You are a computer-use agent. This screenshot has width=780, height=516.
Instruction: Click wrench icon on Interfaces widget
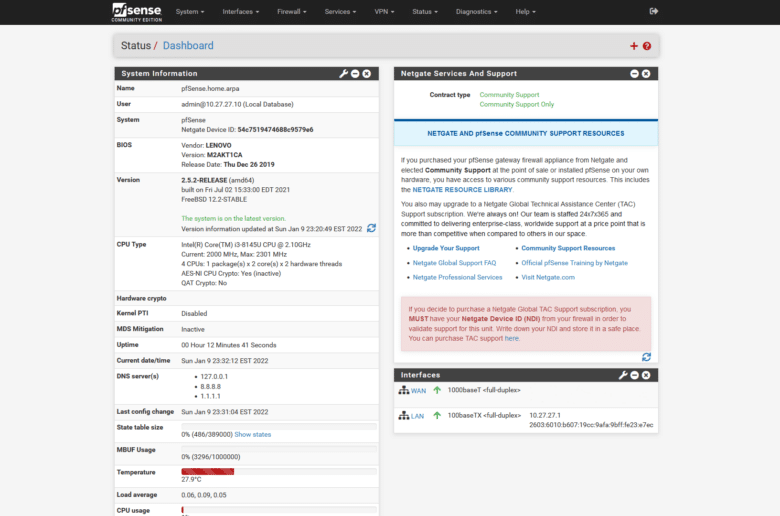pos(623,375)
